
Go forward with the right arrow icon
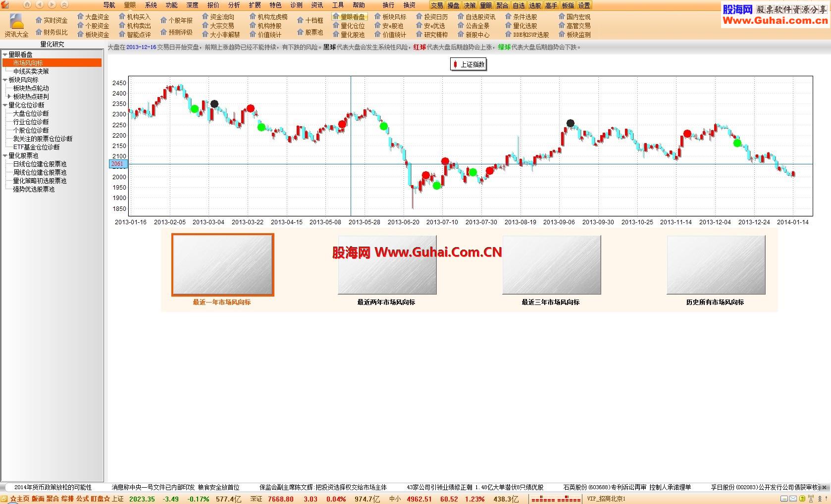(x=52, y=5)
